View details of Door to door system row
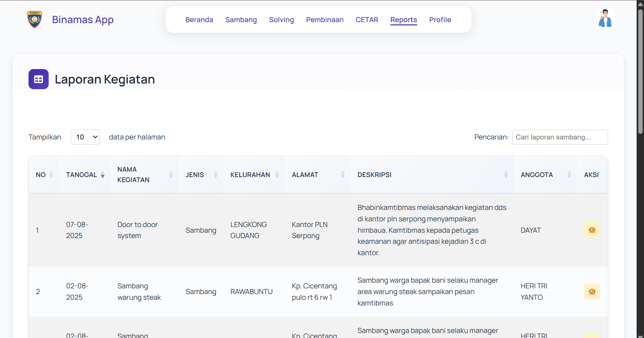Viewport: 644px width, 338px height. [x=592, y=230]
